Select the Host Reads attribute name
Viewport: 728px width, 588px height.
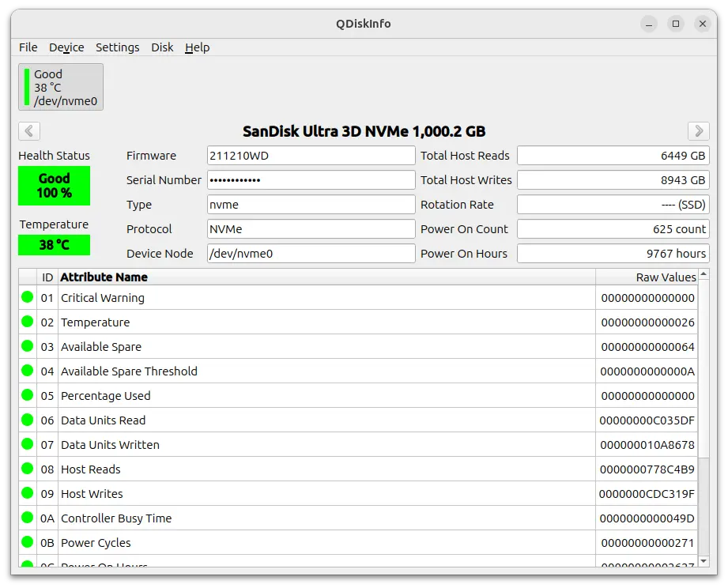(x=91, y=469)
